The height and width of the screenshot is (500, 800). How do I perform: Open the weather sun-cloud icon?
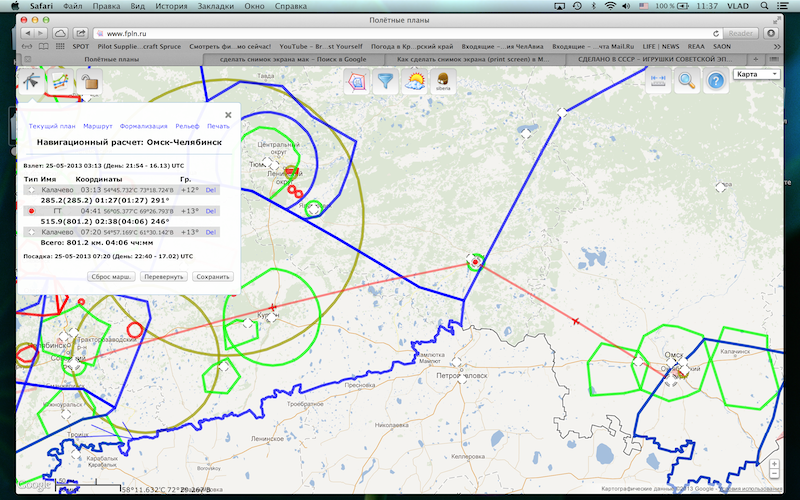coord(414,82)
